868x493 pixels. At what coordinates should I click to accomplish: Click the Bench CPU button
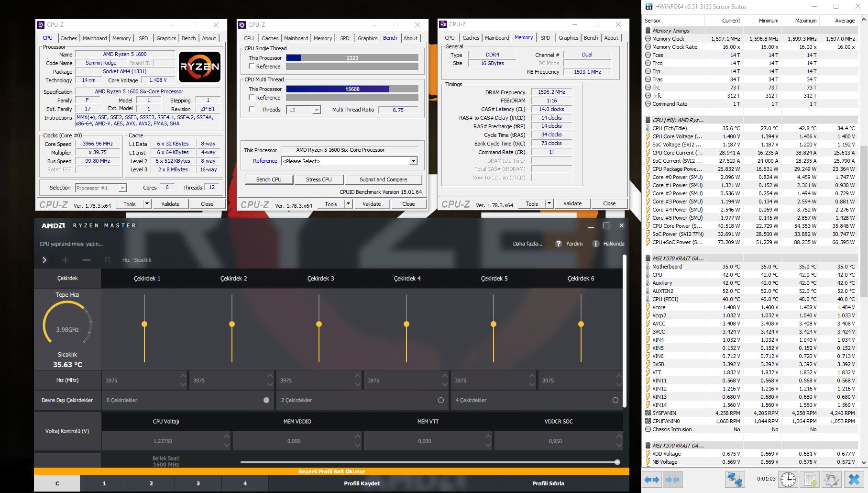tap(269, 179)
